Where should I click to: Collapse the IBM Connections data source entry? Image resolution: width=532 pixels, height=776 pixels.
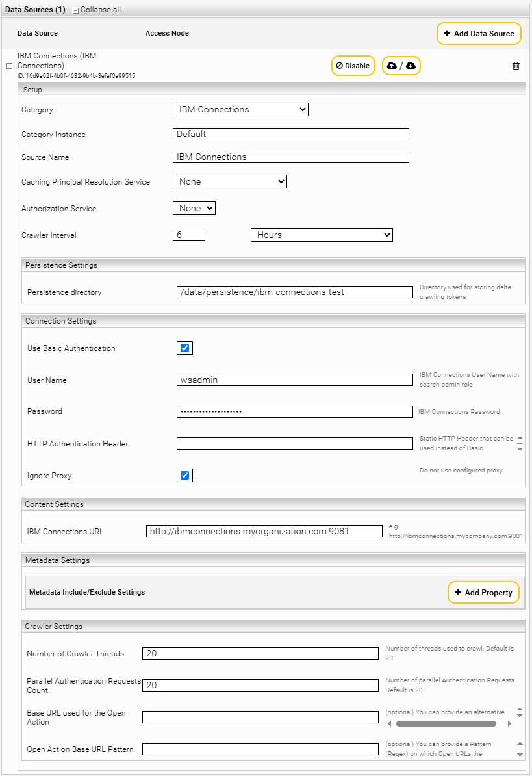9,66
